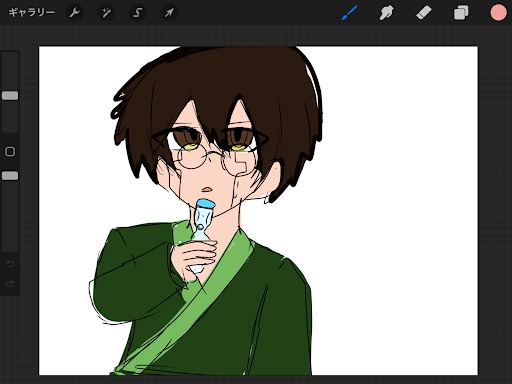Open the pink active color swatch
The height and width of the screenshot is (384, 512).
tap(498, 13)
